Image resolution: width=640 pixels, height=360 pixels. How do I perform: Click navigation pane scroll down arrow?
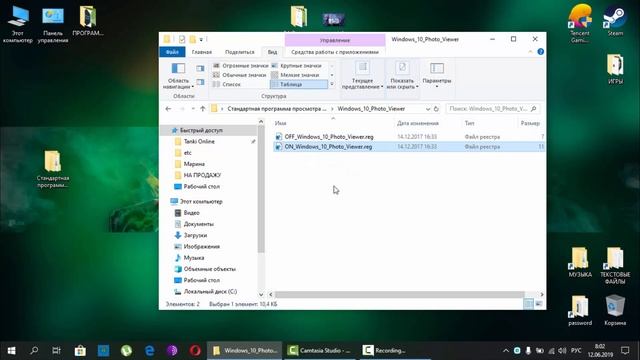click(261, 294)
